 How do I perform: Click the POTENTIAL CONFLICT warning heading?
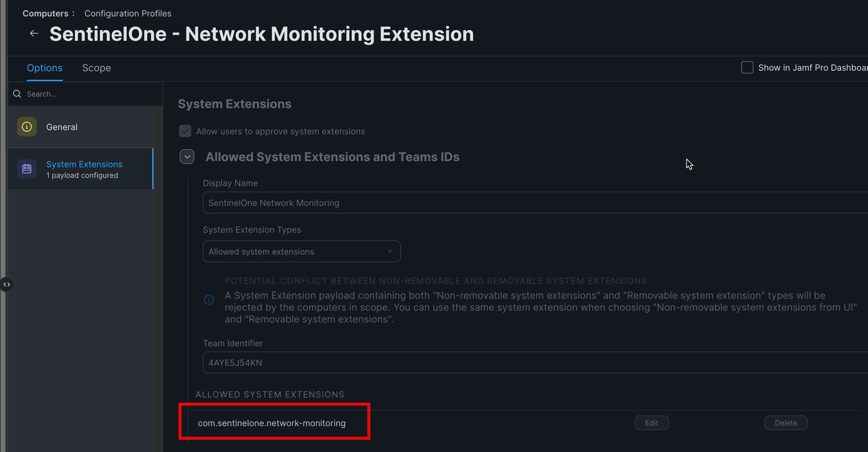(x=436, y=281)
